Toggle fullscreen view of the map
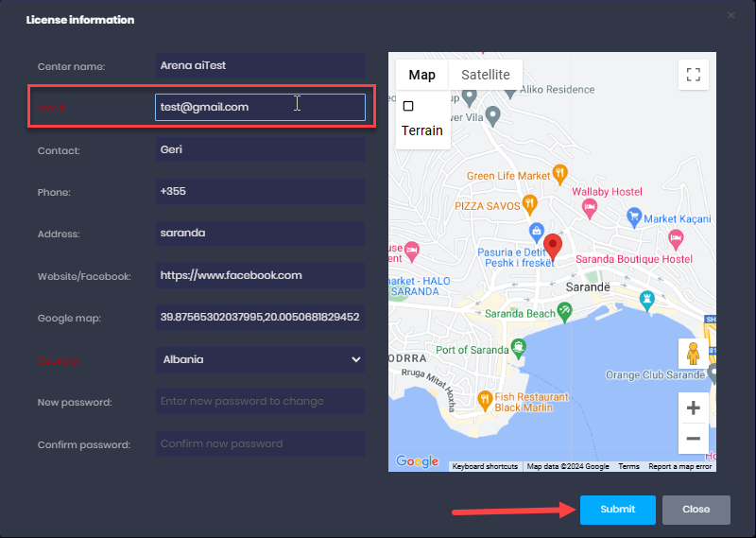The height and width of the screenshot is (538, 756). click(x=693, y=75)
